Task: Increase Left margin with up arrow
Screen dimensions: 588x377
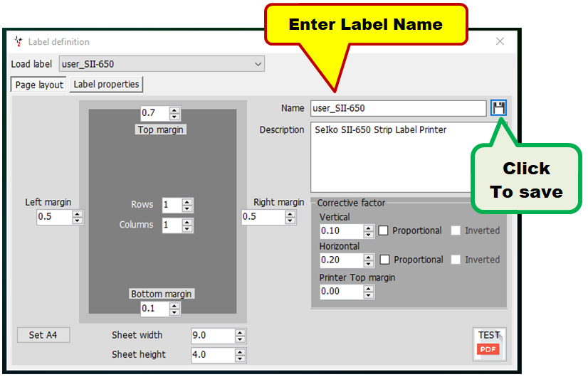Action: click(x=78, y=214)
